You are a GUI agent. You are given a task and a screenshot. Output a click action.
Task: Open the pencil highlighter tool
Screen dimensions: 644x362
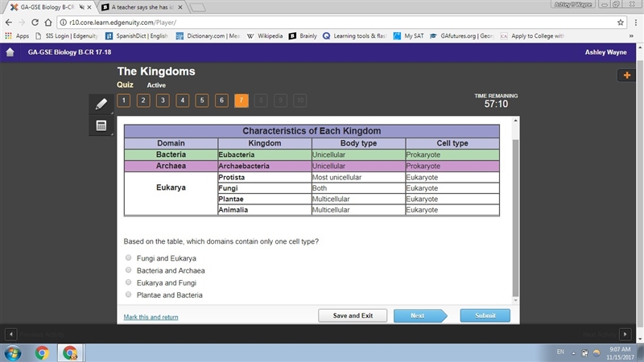(x=101, y=104)
